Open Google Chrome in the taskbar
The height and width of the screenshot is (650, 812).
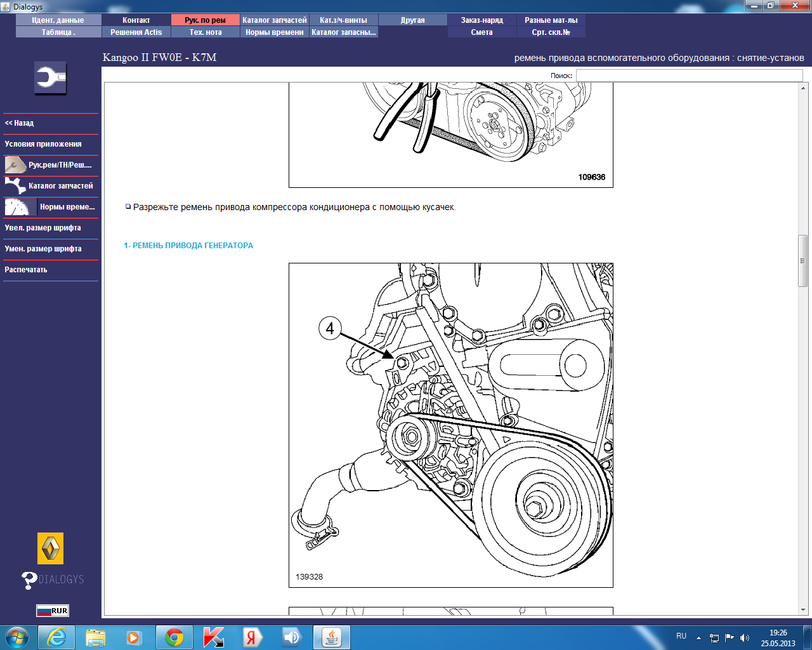tap(174, 637)
